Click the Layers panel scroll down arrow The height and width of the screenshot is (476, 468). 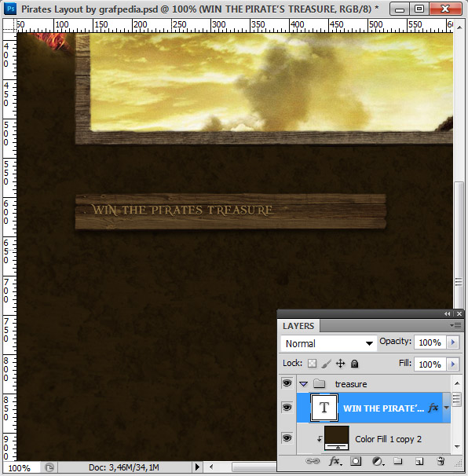[x=457, y=446]
